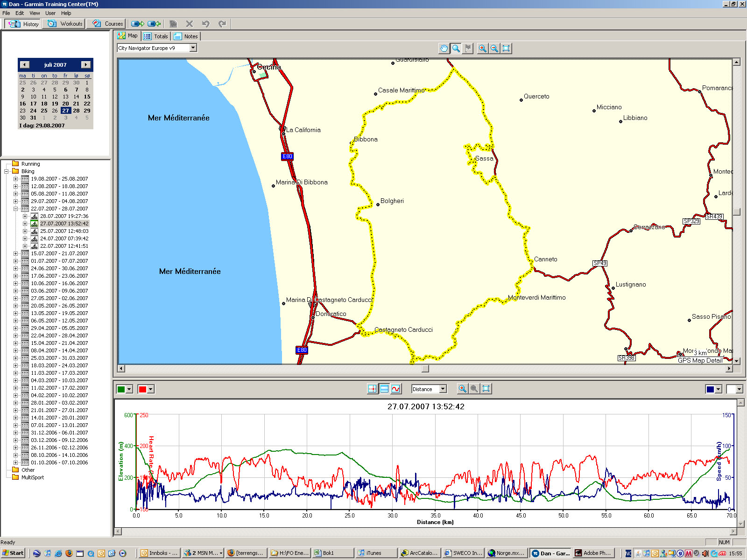Open the City Navigator Europe map dropdown
The width and height of the screenshot is (747, 560).
[x=193, y=48]
